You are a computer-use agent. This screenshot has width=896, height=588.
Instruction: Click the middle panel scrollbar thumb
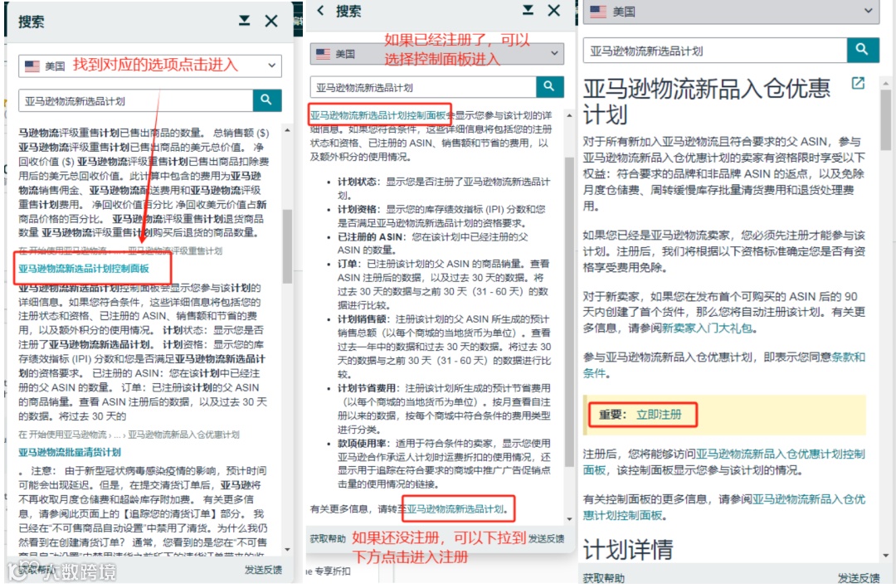point(569,312)
